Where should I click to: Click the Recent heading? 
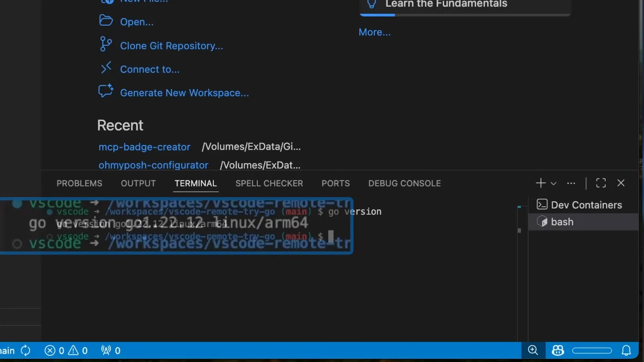coord(120,125)
